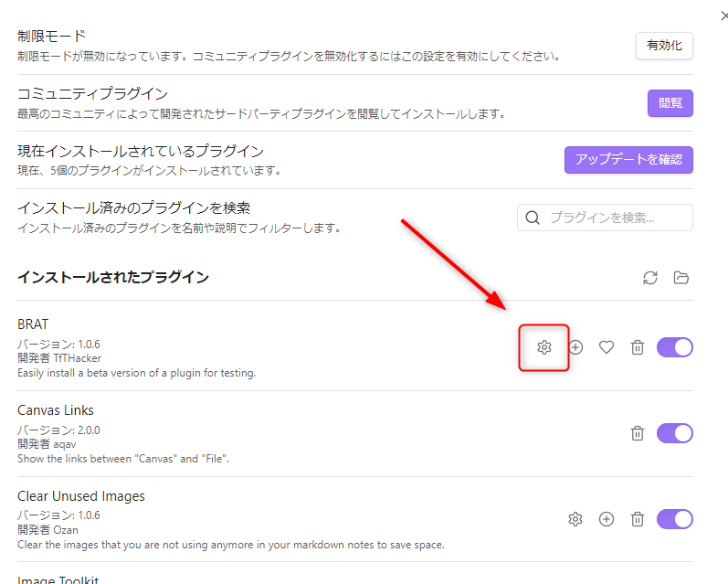728x584 pixels.
Task: Disable the BRAT plugin toggle
Action: 675,347
